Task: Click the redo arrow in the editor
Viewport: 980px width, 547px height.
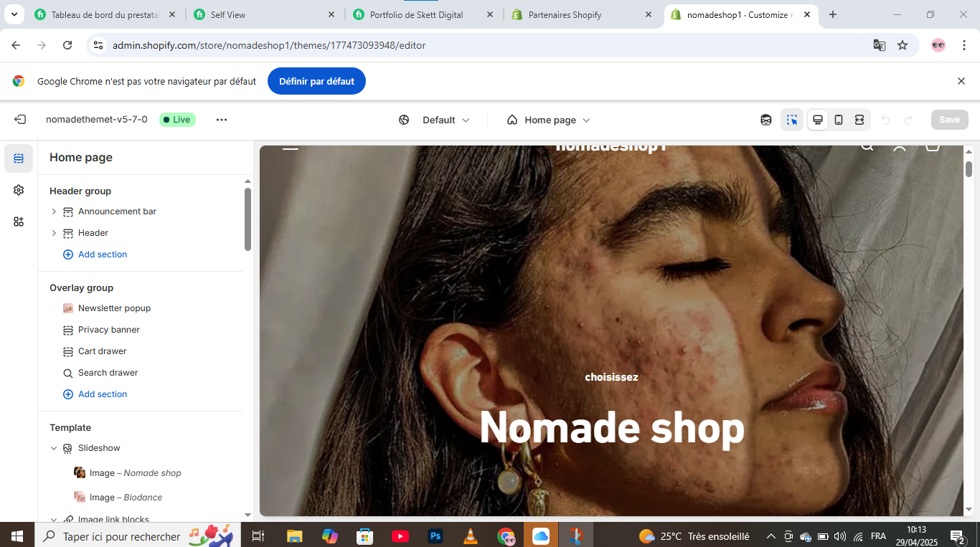Action: point(908,120)
